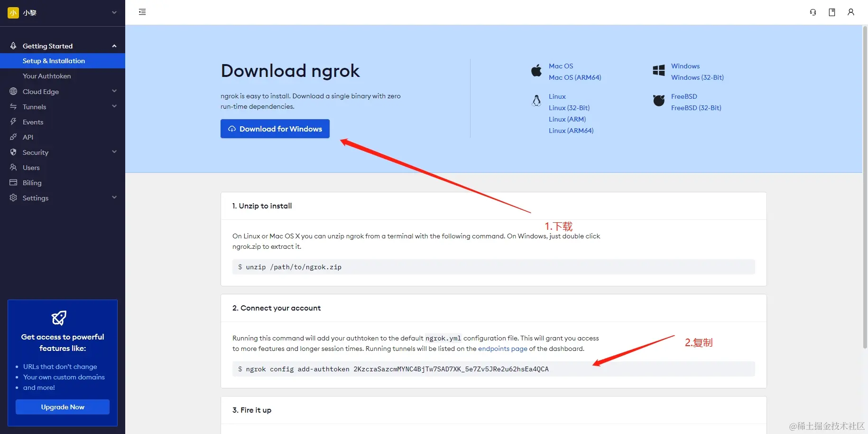Open the endpoints page link
868x434 pixels.
click(x=502, y=349)
